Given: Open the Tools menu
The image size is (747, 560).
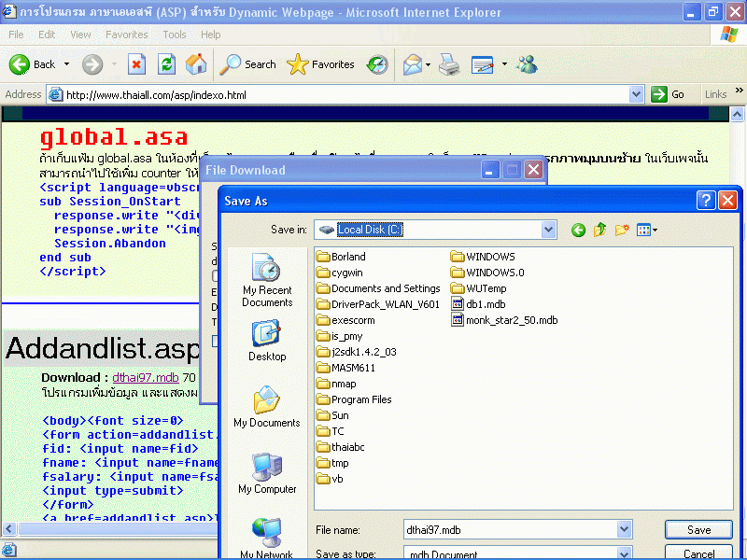Looking at the screenshot, I should tap(175, 35).
